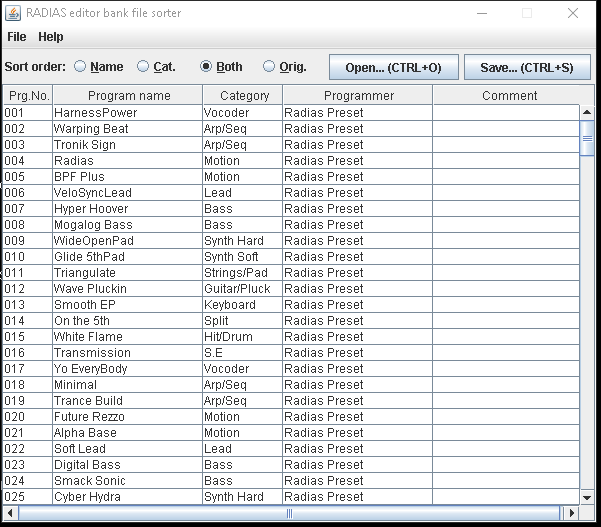
Task: Click the vertical scrollbar up arrow
Action: (587, 112)
